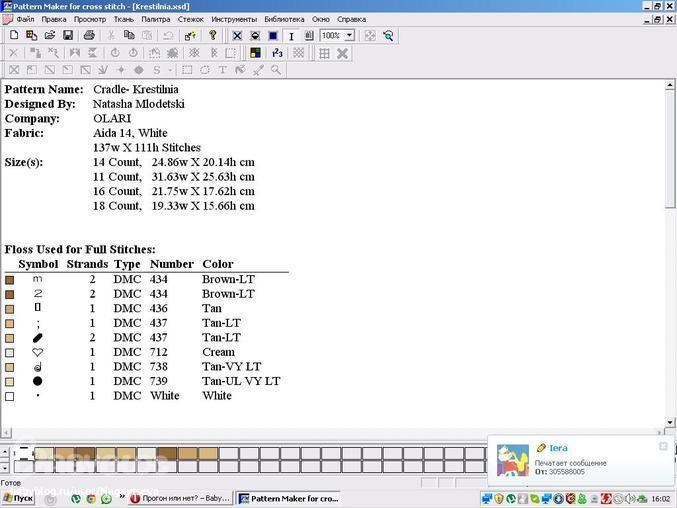Click the Print icon in toolbar

(x=90, y=35)
